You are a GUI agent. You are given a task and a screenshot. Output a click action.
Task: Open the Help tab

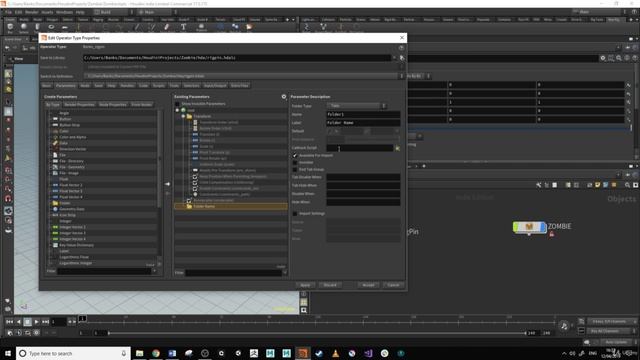111,86
